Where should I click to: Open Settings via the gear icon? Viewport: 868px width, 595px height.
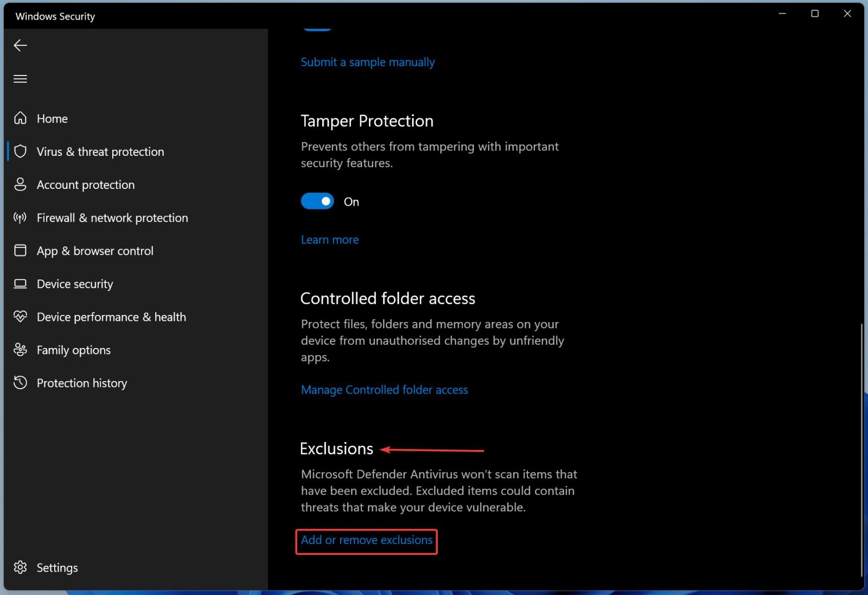tap(20, 567)
